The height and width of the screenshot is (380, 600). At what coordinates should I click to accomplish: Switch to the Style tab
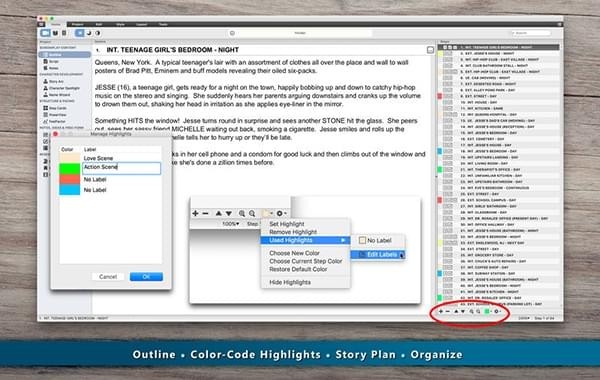[120, 24]
